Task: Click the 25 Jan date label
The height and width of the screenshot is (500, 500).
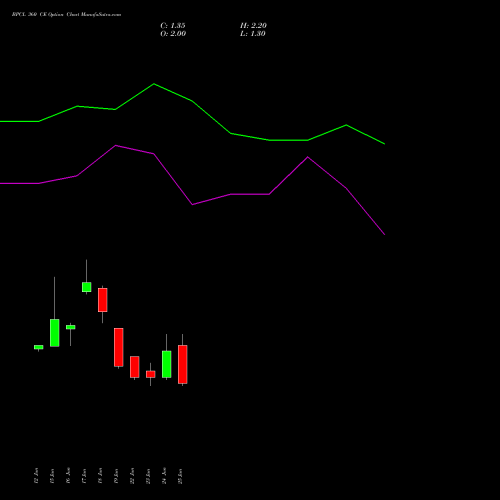Action: tap(180, 476)
